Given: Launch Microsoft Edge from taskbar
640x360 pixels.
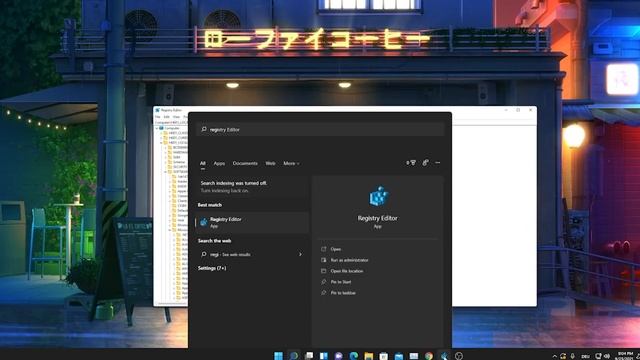Looking at the screenshot, I should pos(354,356).
